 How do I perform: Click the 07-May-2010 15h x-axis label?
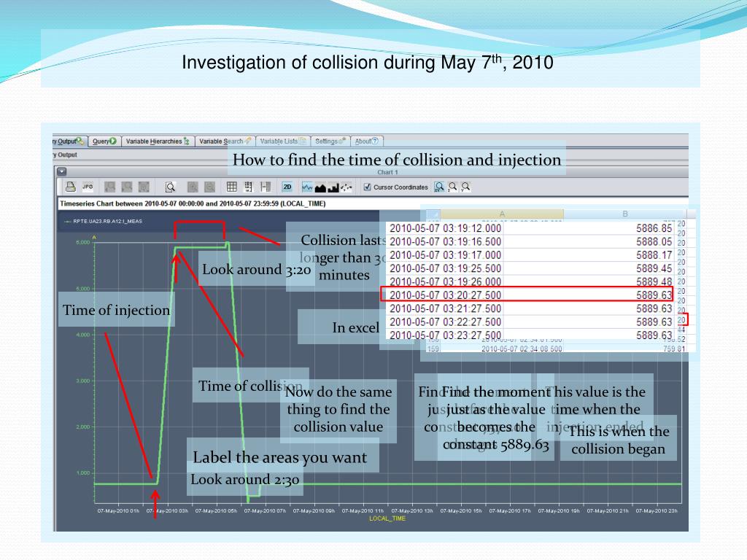point(461,511)
